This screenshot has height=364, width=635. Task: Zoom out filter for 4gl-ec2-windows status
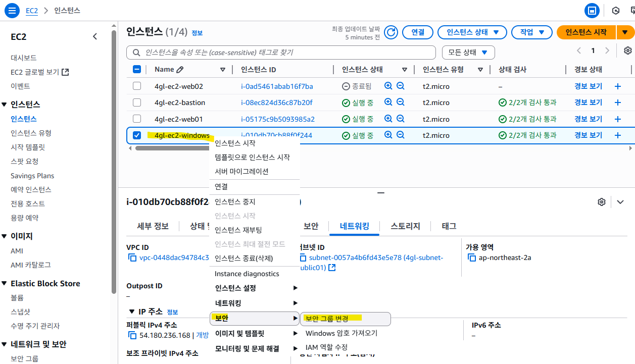(401, 135)
